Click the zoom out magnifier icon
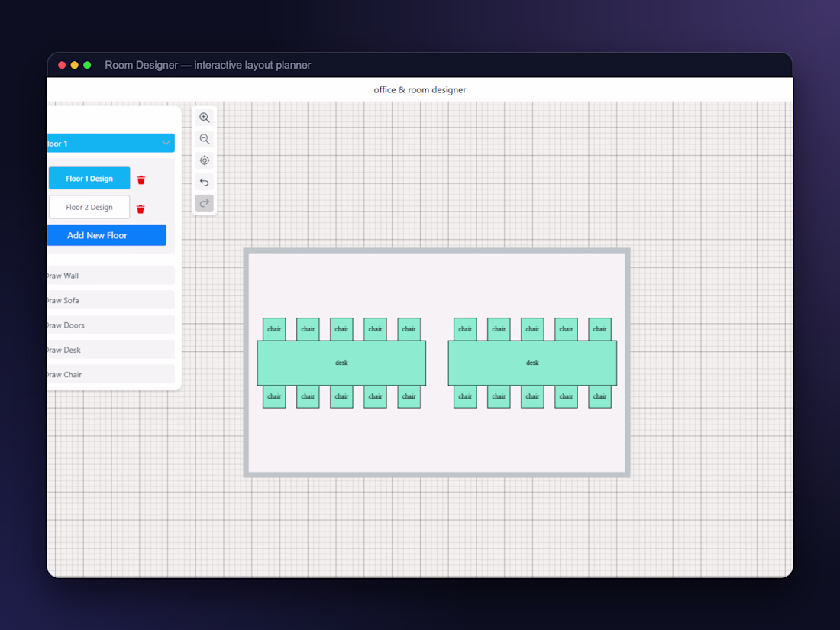Image resolution: width=840 pixels, height=630 pixels. (204, 139)
